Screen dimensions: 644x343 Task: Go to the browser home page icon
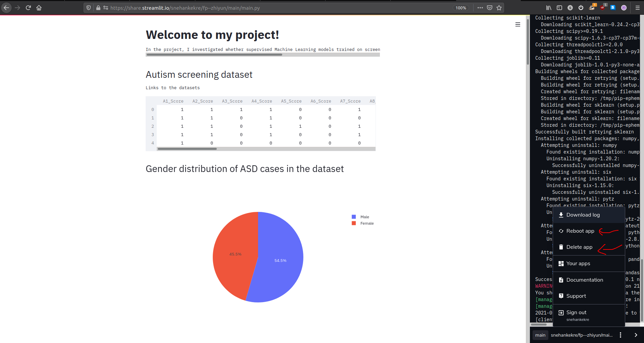coord(39,8)
